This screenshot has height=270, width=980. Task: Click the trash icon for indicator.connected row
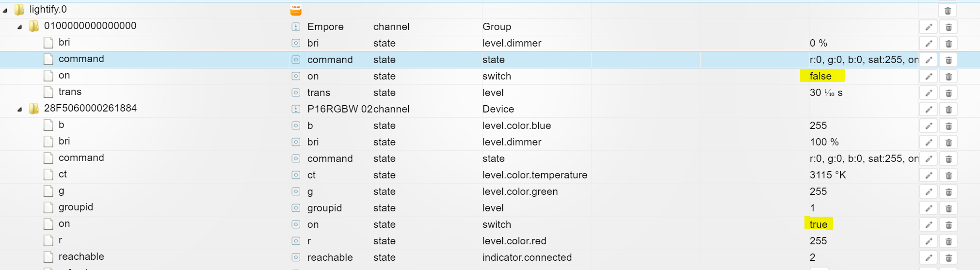[x=948, y=258]
